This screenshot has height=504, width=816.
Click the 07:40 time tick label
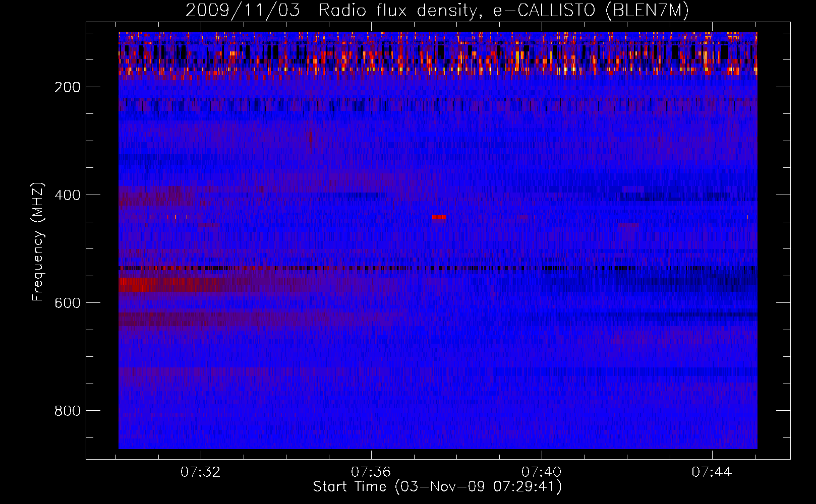[542, 472]
